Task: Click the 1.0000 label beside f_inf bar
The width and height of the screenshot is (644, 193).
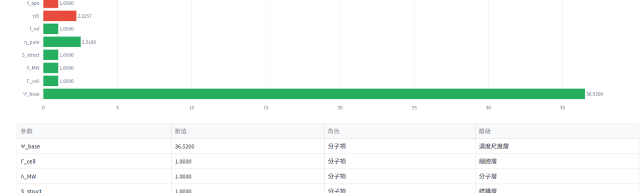Action: 67,29
